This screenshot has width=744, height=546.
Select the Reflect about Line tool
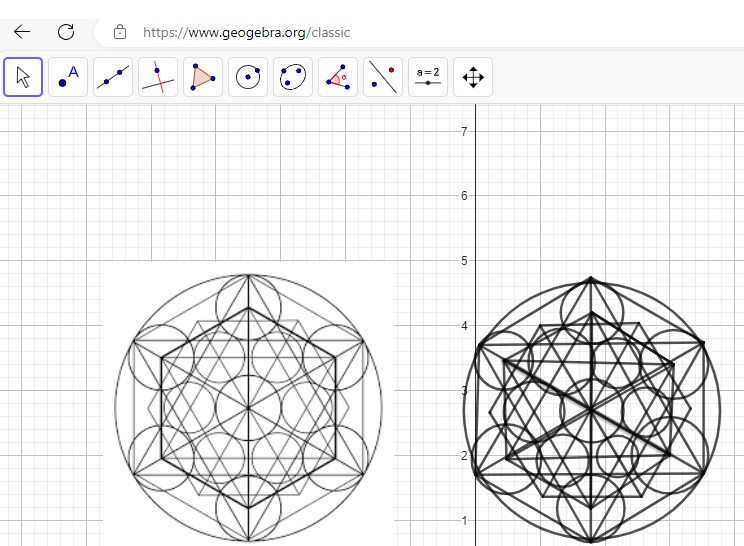tap(383, 77)
